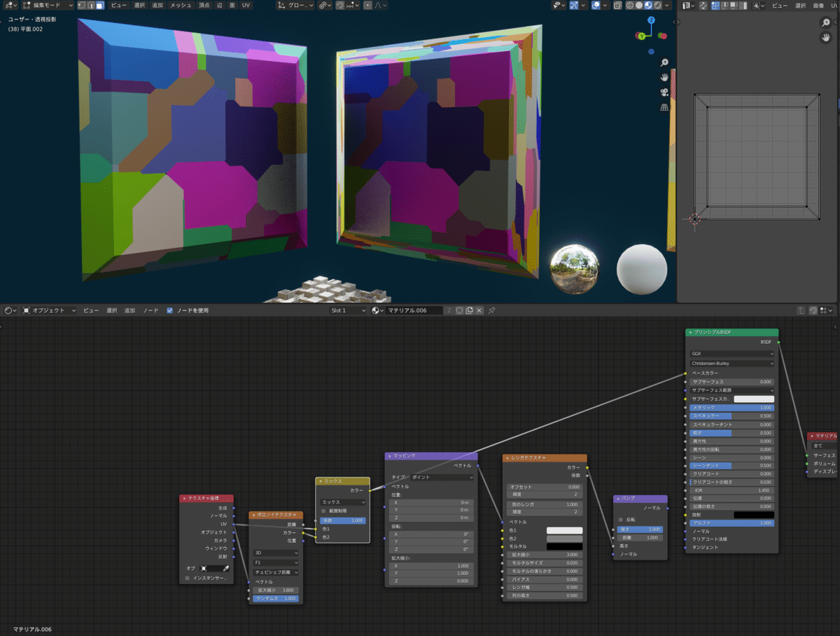
Task: Collapse the ミックス node
Action: point(319,481)
